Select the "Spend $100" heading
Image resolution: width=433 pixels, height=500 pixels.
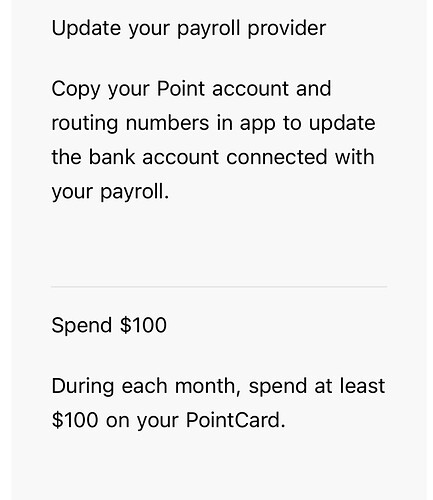tap(109, 325)
